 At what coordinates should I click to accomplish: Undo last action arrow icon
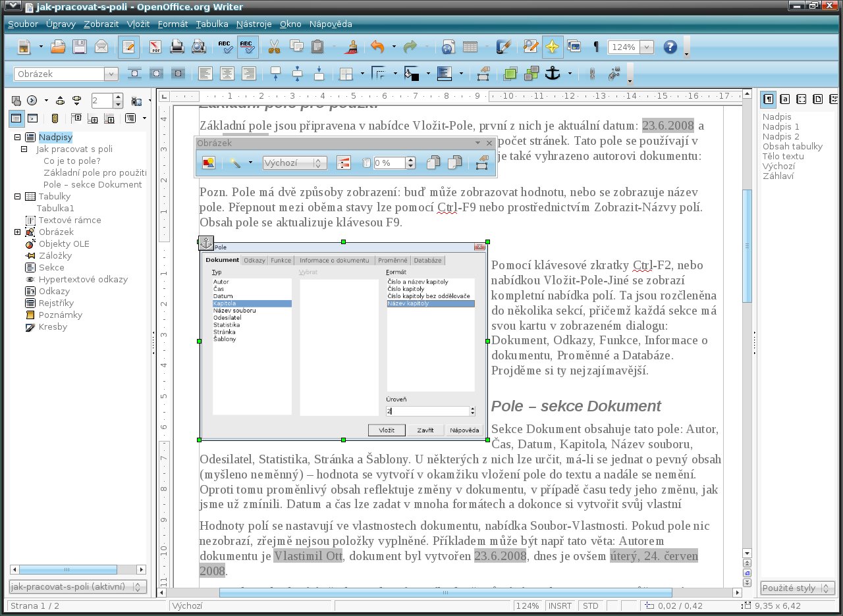pyautogui.click(x=377, y=47)
